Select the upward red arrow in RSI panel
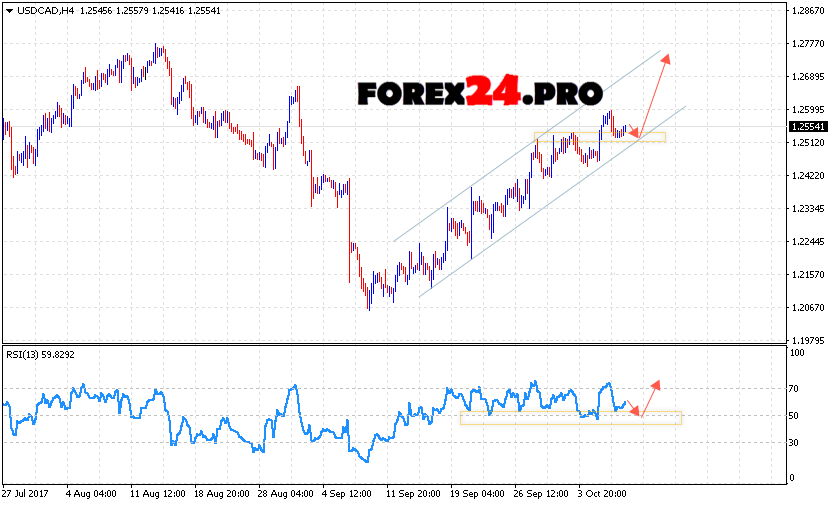This screenshot has width=829, height=505. click(650, 396)
